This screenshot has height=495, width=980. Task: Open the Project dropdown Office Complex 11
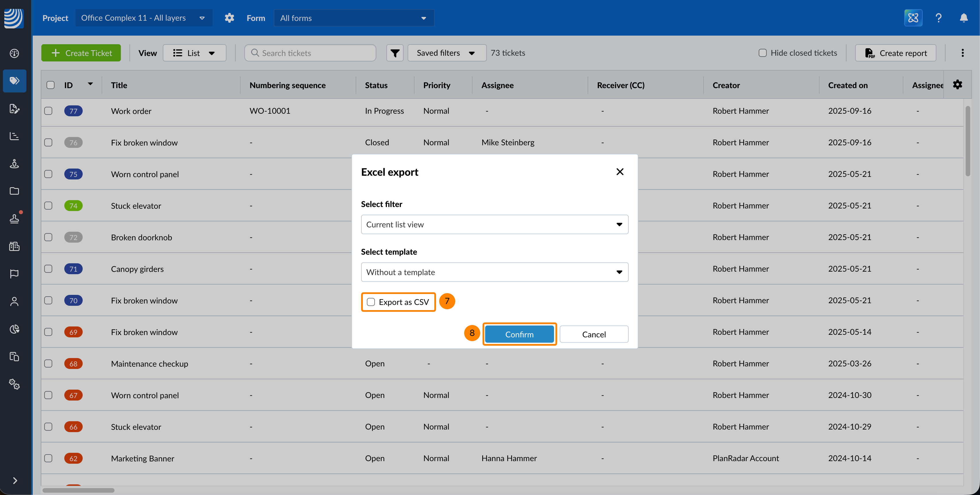144,18
